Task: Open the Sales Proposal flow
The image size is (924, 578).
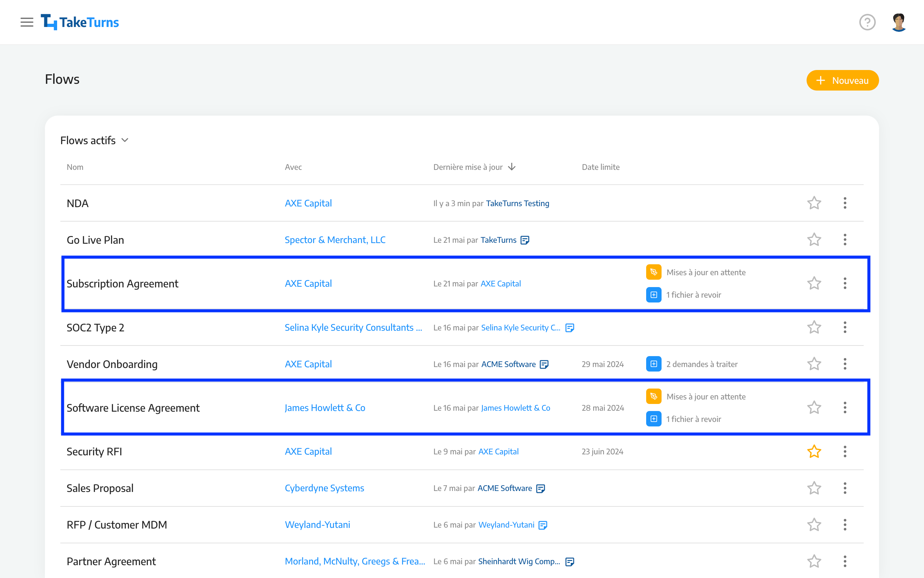Action: click(x=100, y=488)
